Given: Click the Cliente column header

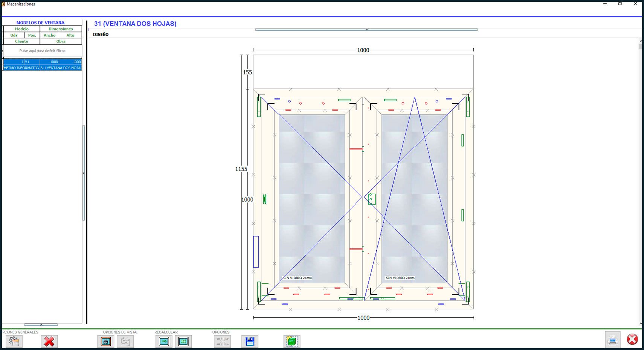Looking at the screenshot, I should coord(21,41).
